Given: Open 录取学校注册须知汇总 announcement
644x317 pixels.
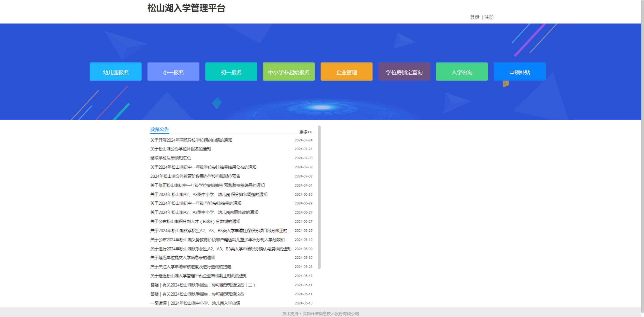Looking at the screenshot, I should click(170, 158).
